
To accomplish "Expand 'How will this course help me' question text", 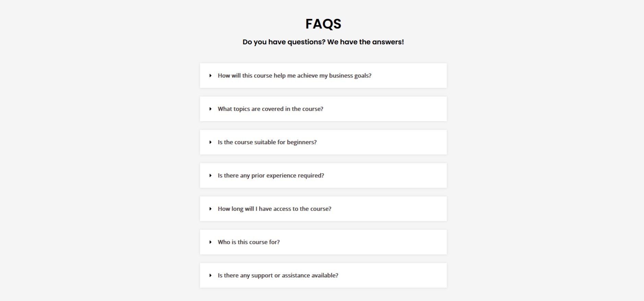I will click(x=294, y=76).
